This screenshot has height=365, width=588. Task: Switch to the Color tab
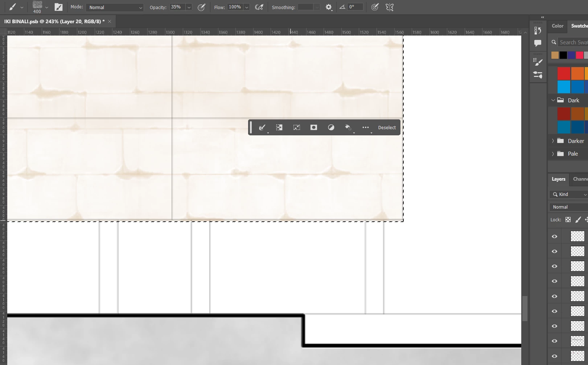point(558,26)
